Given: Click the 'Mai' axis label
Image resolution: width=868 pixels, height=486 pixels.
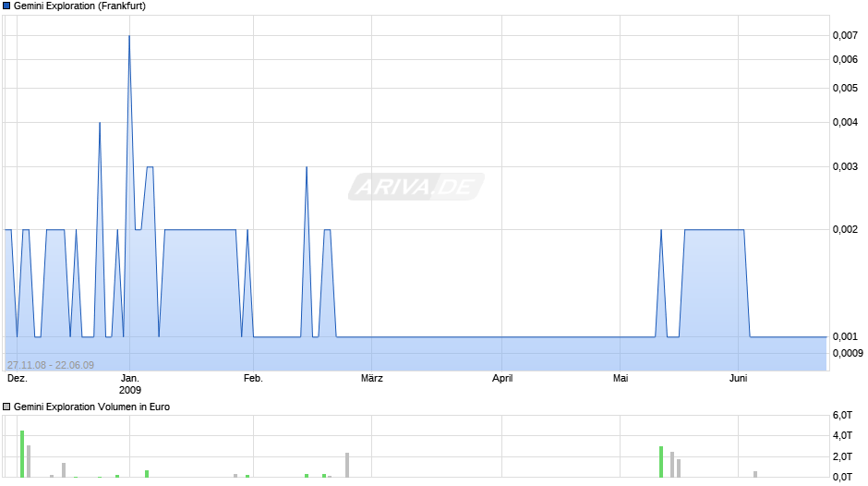Looking at the screenshot, I should pyautogui.click(x=621, y=379).
